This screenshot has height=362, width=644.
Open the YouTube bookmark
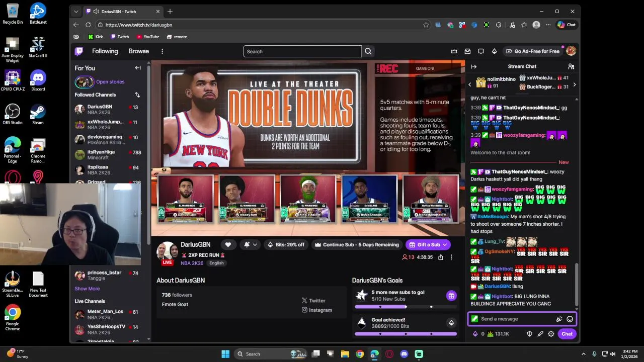click(148, 37)
